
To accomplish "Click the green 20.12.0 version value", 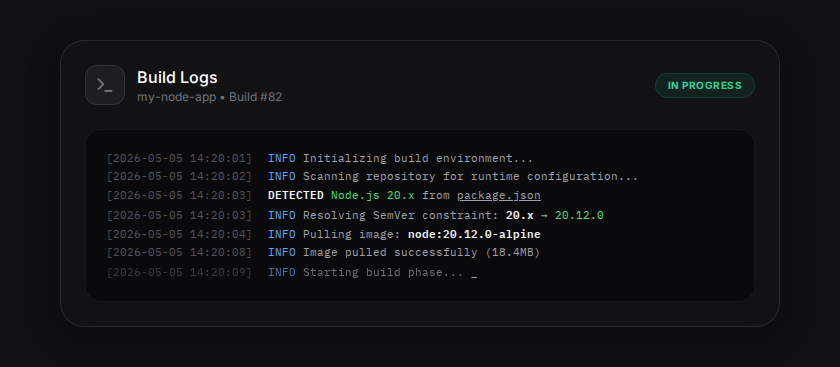I will [579, 215].
